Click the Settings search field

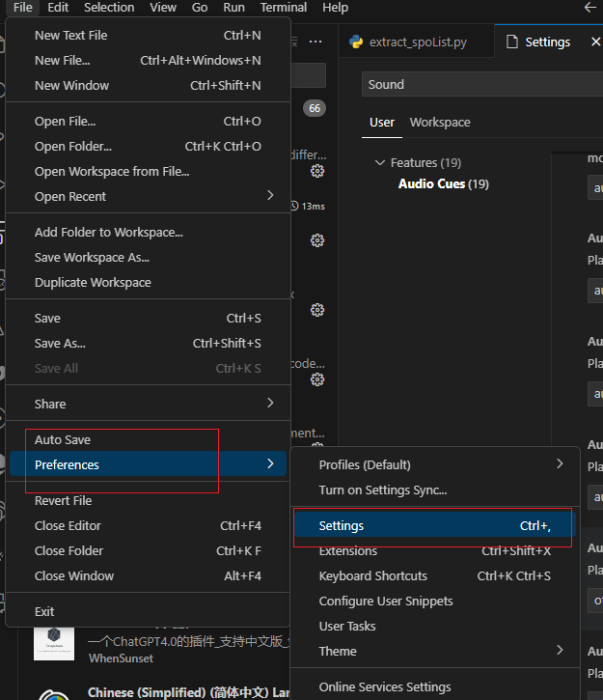(x=482, y=84)
